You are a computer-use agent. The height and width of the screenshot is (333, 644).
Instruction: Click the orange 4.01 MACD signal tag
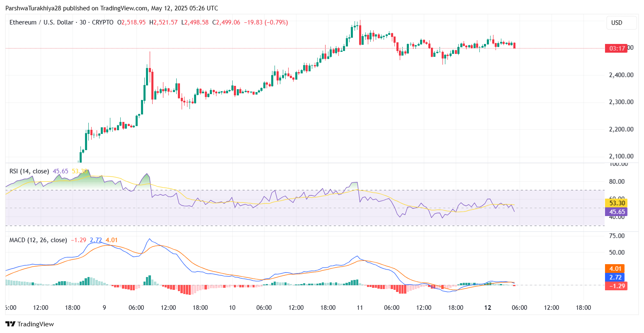(616, 268)
